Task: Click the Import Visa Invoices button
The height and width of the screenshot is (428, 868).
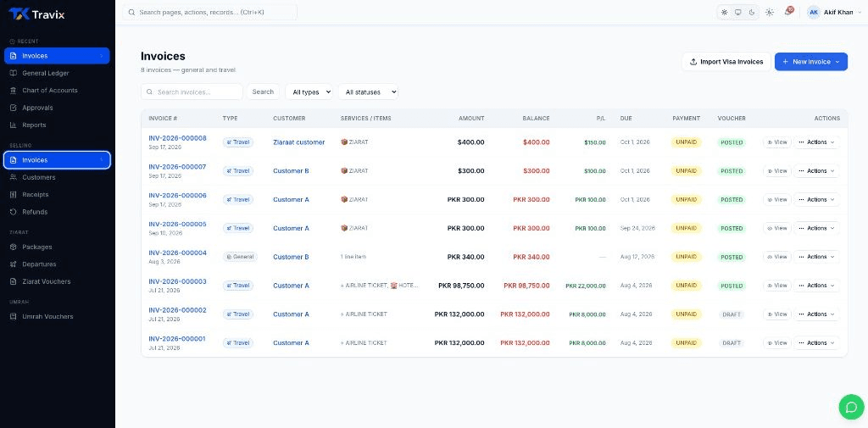Action: click(726, 62)
